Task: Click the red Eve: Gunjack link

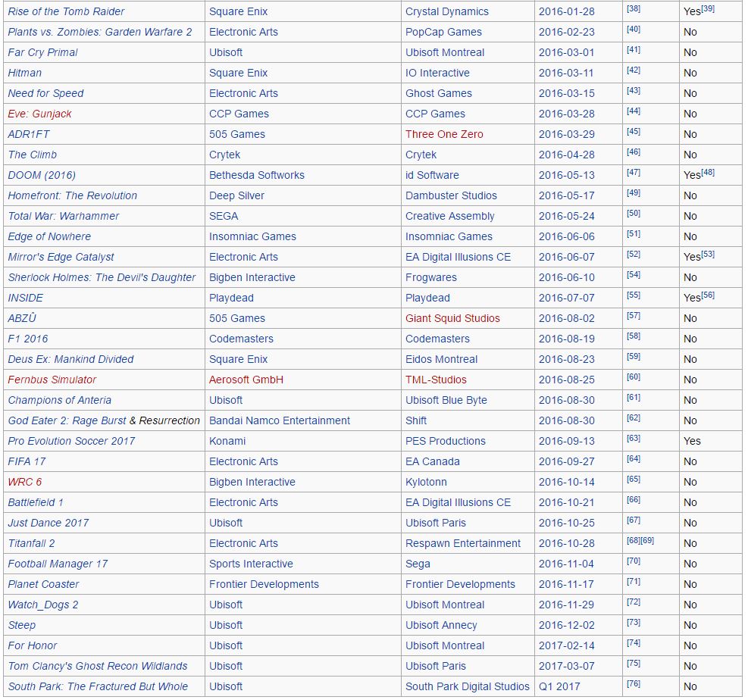Action: click(x=39, y=114)
